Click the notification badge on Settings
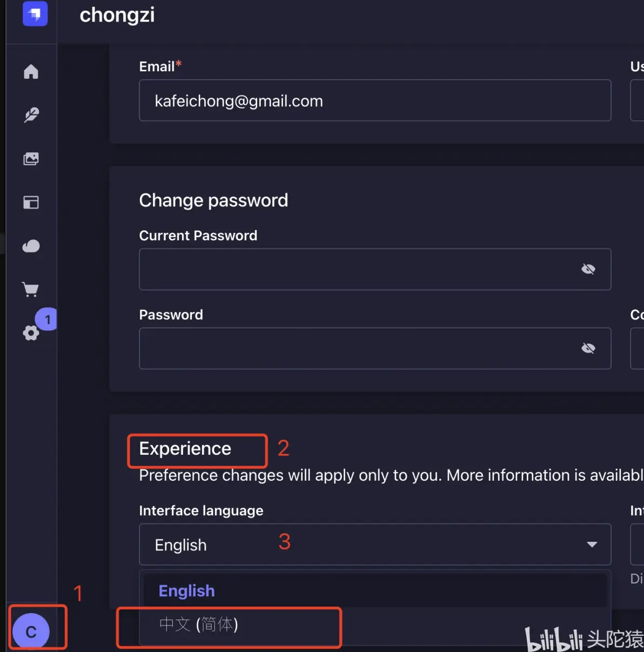The width and height of the screenshot is (644, 652). pyautogui.click(x=48, y=319)
